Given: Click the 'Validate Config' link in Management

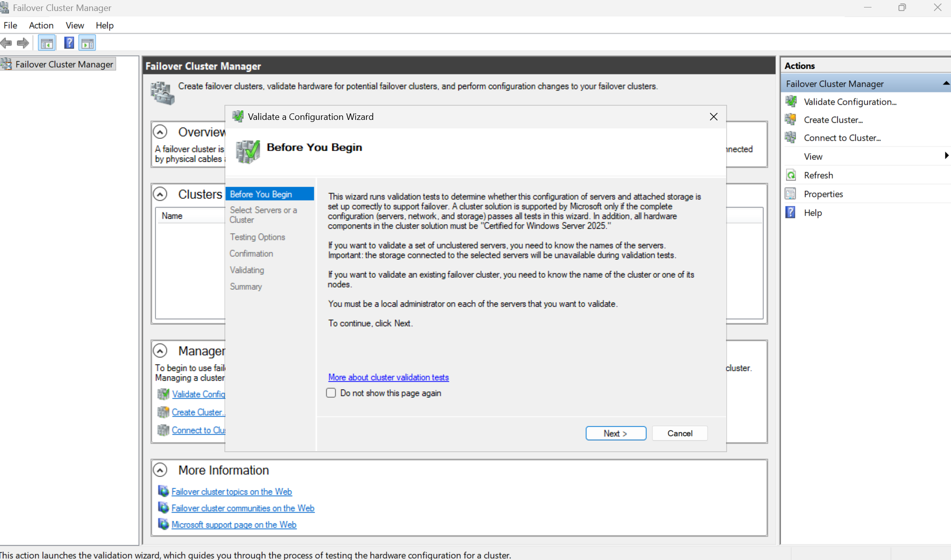Looking at the screenshot, I should click(x=198, y=394).
